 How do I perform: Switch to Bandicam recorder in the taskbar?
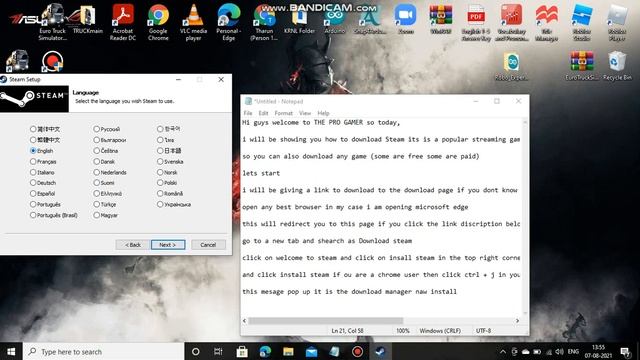(358, 351)
